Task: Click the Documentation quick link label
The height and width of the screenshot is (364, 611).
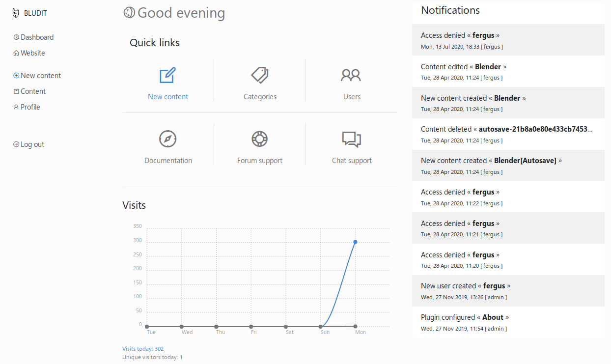Action: point(168,161)
